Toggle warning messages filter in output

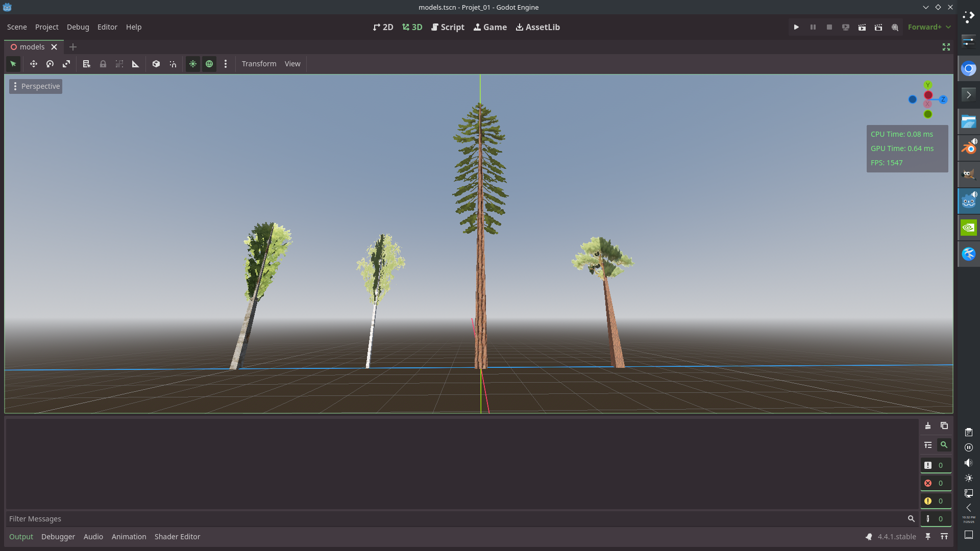click(935, 501)
